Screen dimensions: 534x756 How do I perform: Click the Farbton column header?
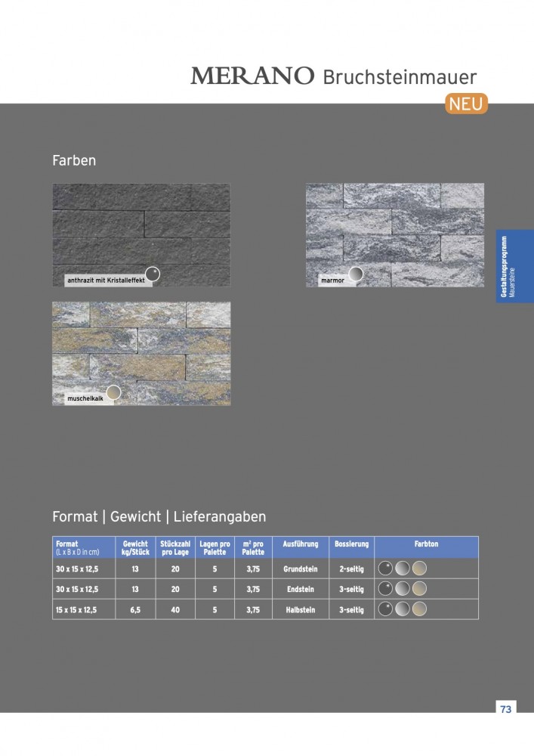tap(426, 544)
